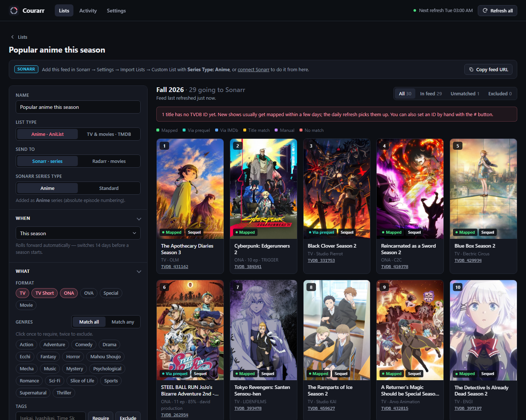The image size is (526, 420).
Task: Click the Sequel badge on Tokyo Revengers
Action: (x=268, y=374)
